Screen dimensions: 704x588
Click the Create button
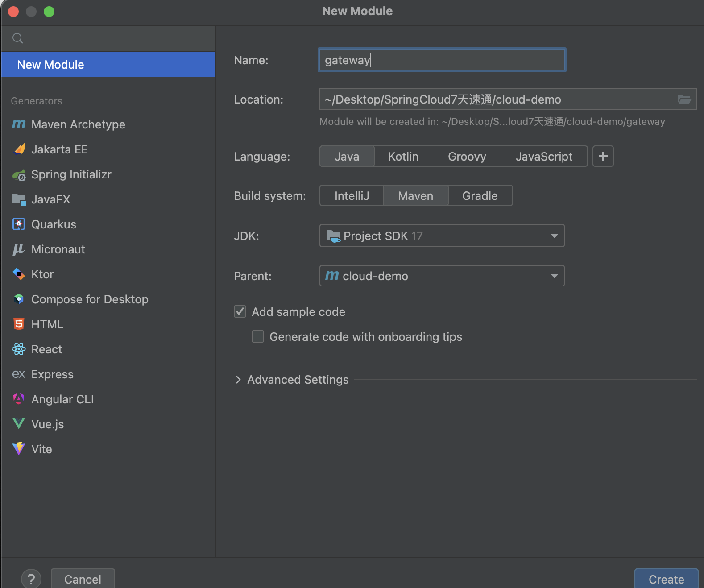(667, 579)
